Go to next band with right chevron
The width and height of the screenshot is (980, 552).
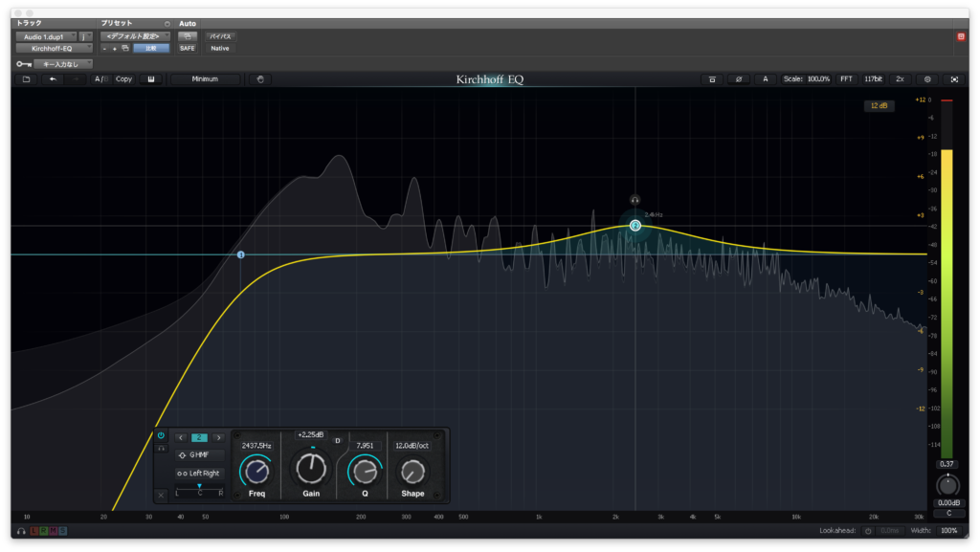tap(218, 438)
